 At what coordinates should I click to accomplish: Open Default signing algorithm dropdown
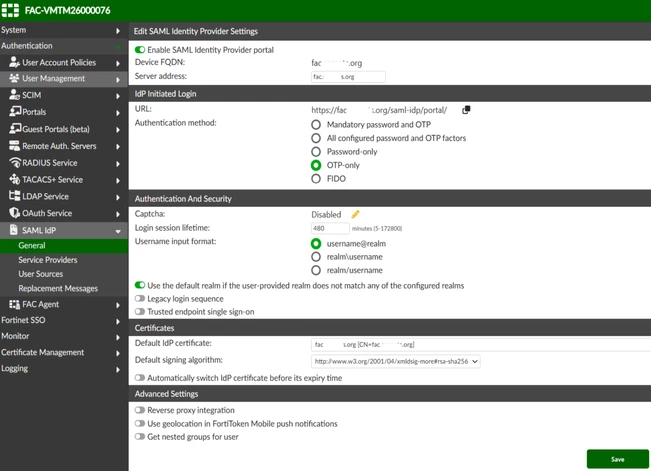(396, 361)
